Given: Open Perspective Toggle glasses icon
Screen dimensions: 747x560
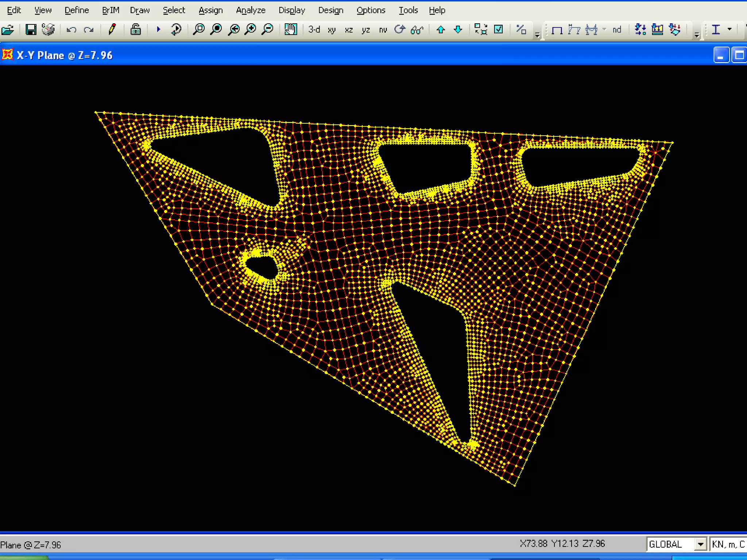Looking at the screenshot, I should (417, 30).
